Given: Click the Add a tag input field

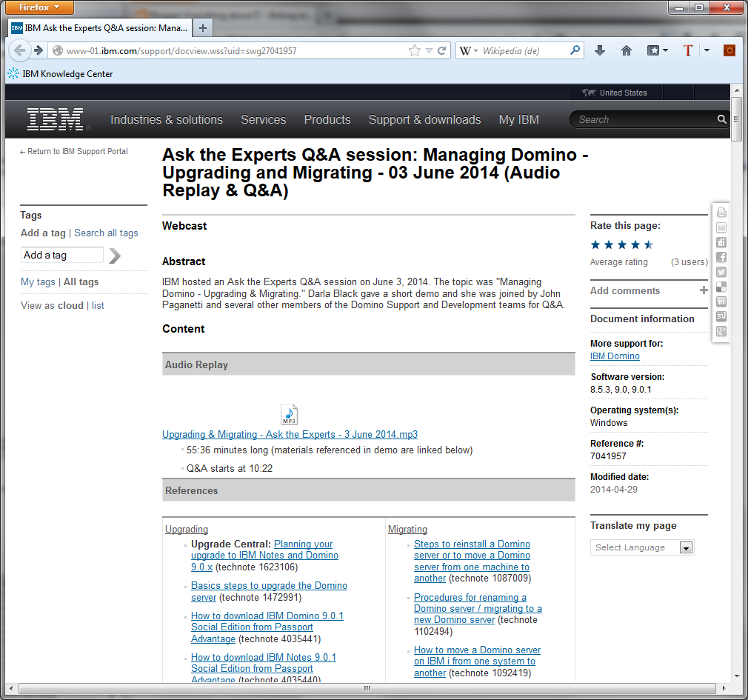Looking at the screenshot, I should pos(62,256).
